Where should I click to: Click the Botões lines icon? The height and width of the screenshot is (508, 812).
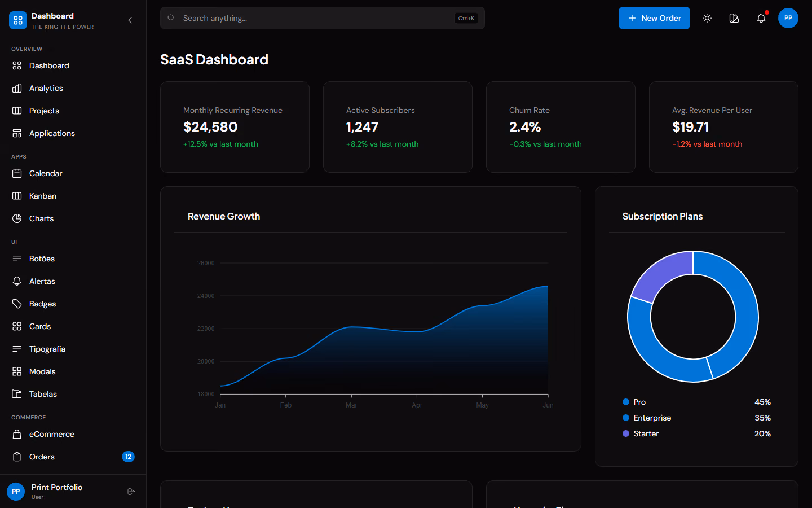[17, 259]
